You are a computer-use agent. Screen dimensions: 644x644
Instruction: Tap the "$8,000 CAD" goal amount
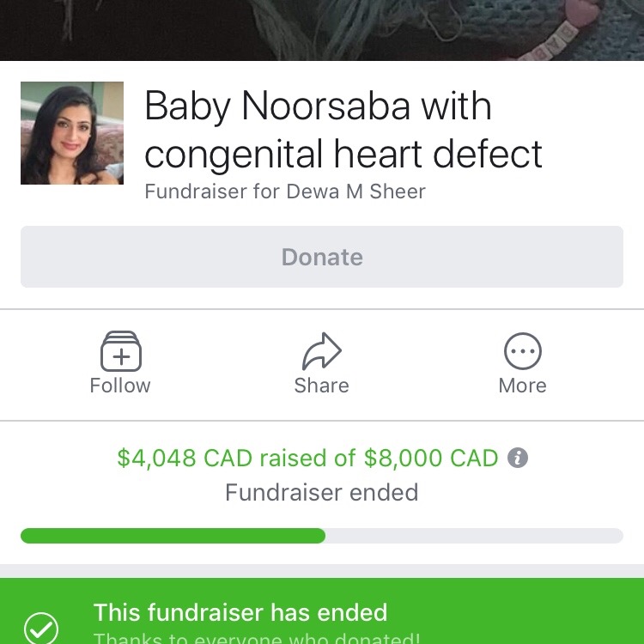click(431, 458)
